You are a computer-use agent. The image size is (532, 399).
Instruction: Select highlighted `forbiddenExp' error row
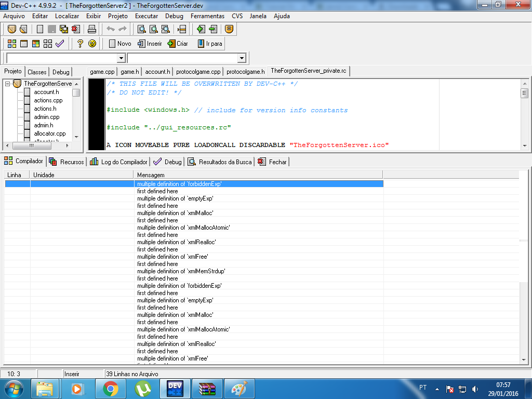194,184
